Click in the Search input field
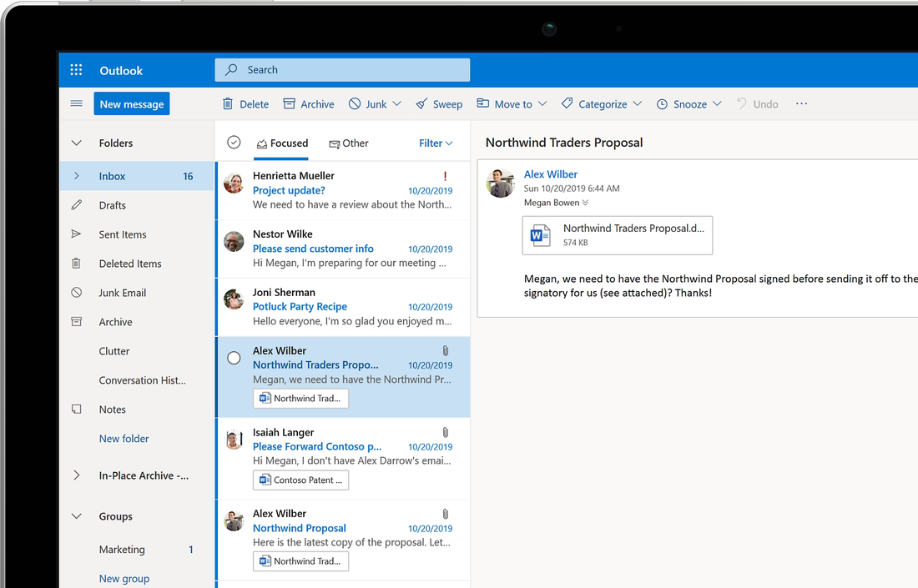 pos(342,69)
